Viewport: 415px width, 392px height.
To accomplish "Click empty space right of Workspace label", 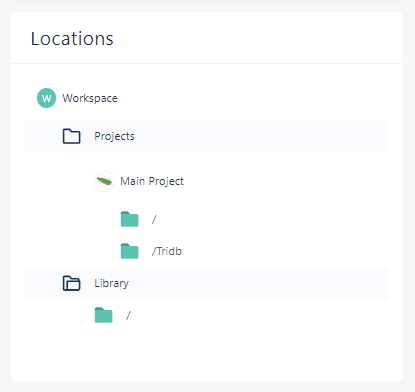I will pyautogui.click(x=250, y=98).
